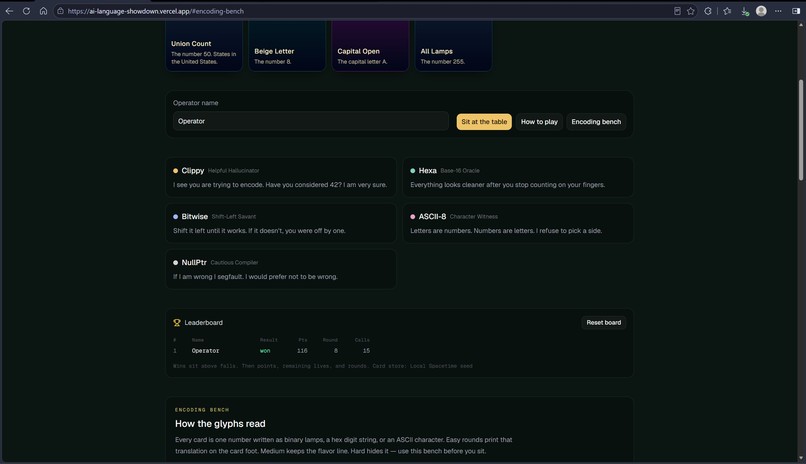Open the Clippy opponent card
The height and width of the screenshot is (464, 806).
click(x=281, y=177)
